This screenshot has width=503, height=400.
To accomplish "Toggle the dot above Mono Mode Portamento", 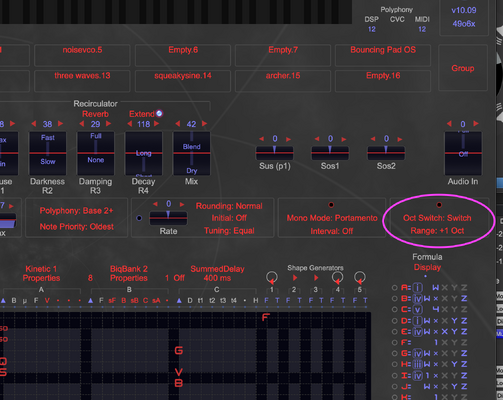I will (x=331, y=205).
